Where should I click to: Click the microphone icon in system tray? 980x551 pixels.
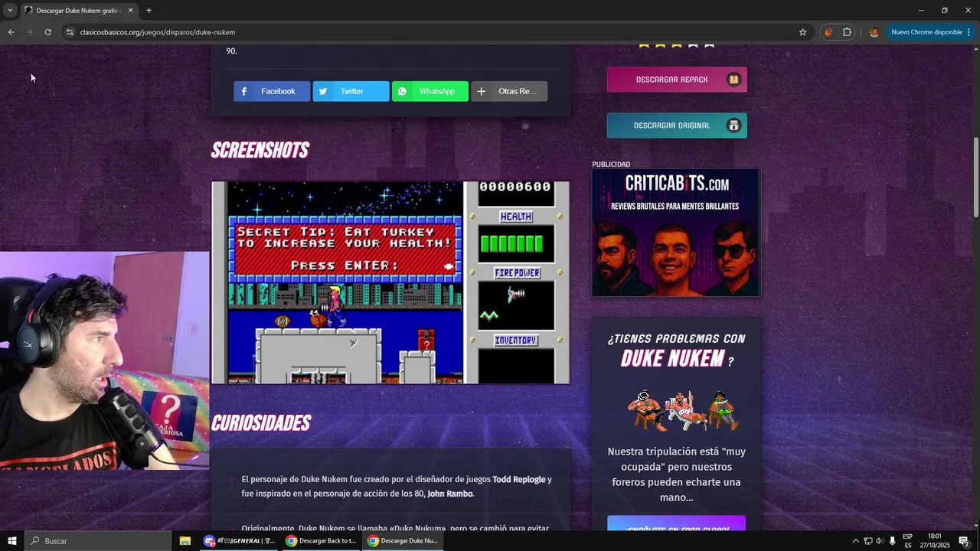(x=893, y=541)
